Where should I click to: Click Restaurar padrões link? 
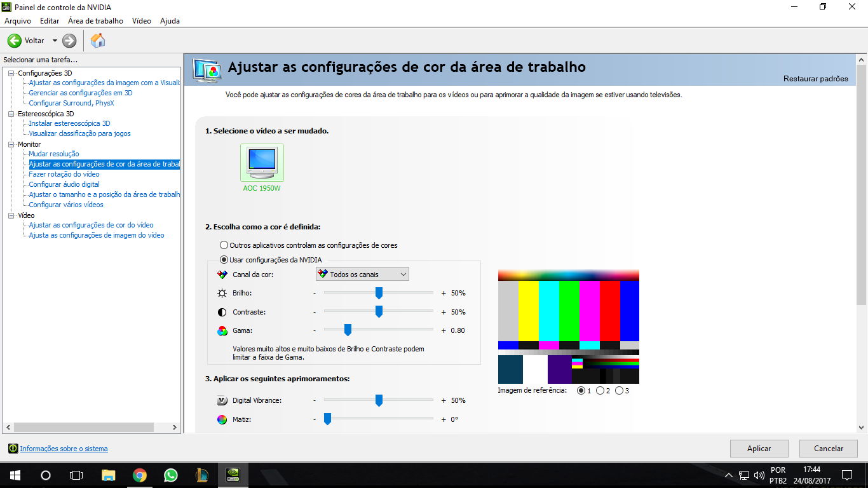click(x=816, y=79)
